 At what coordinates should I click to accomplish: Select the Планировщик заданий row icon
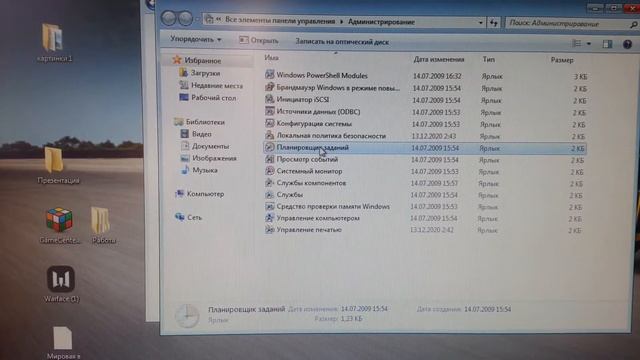[269, 147]
